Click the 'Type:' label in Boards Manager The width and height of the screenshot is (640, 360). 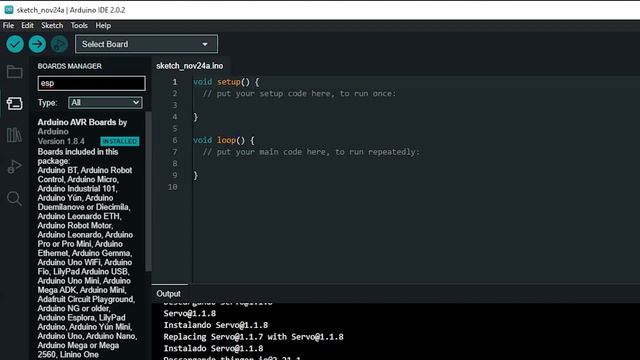[48, 103]
